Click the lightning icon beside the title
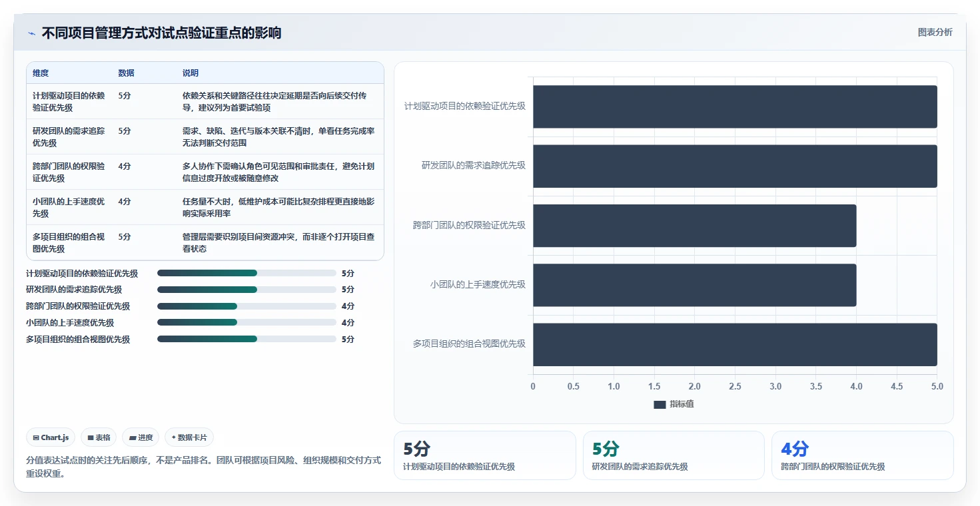This screenshot has height=506, width=980. point(31,33)
